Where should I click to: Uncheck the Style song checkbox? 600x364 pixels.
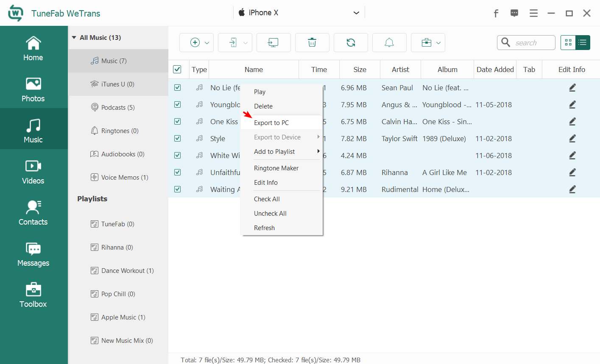coord(178,139)
